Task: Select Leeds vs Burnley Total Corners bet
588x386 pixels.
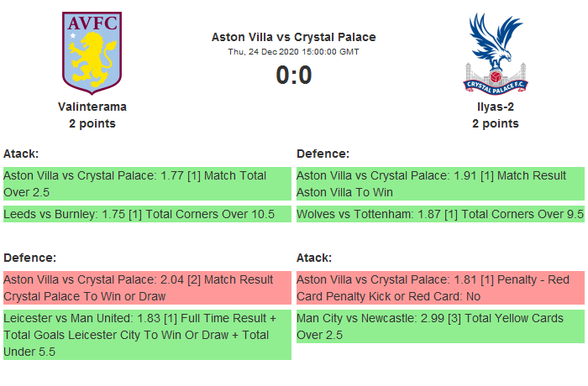Action: 139,214
